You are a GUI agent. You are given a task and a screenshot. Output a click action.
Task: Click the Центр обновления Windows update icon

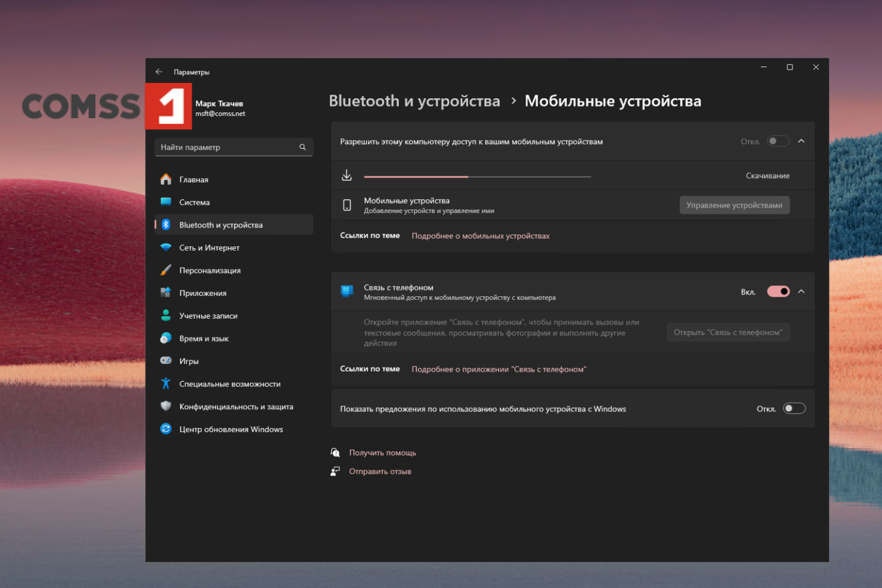[166, 429]
